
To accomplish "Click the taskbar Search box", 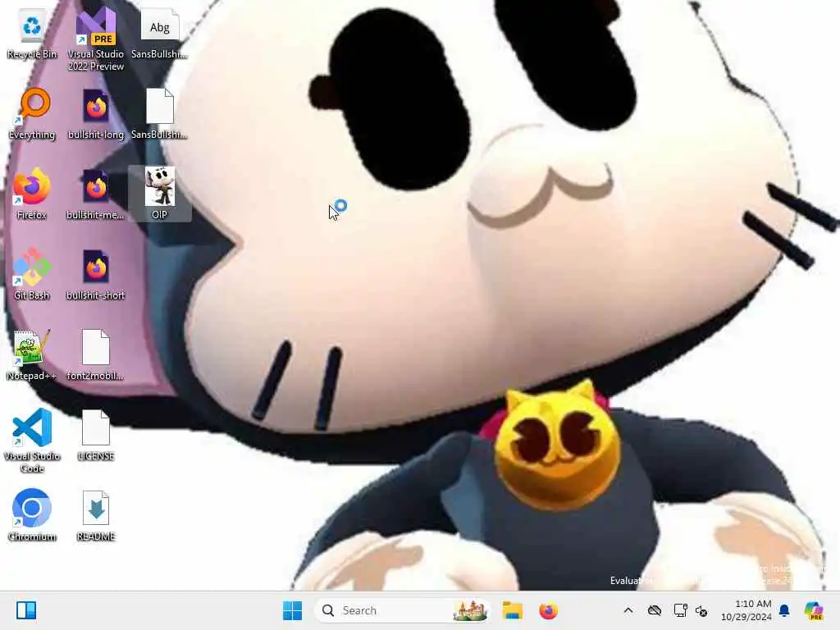I will click(x=403, y=610).
